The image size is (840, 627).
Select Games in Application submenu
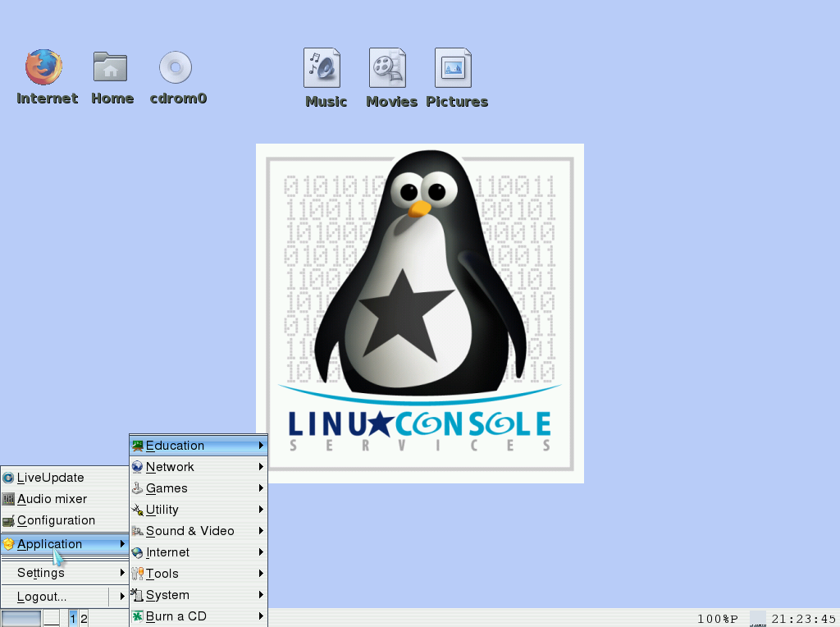199,488
